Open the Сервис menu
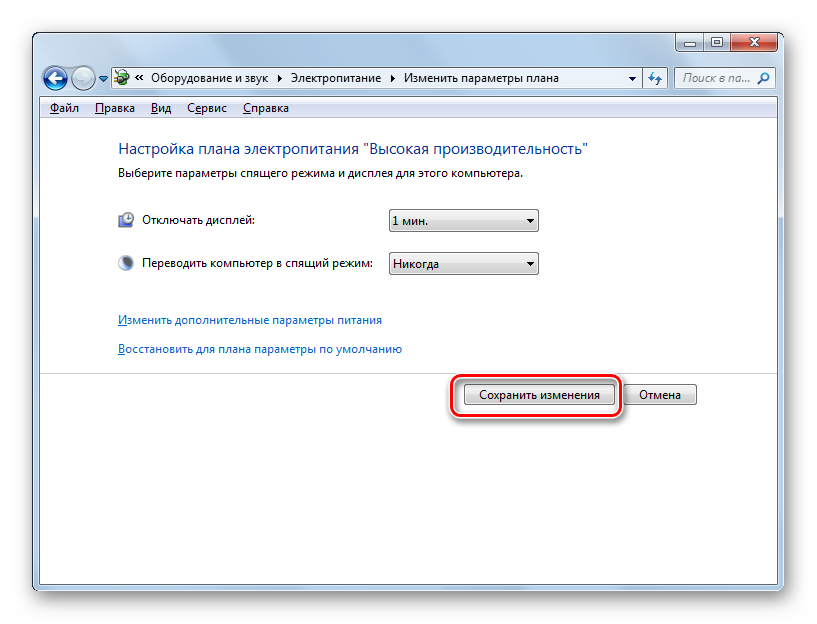This screenshot has height=624, width=817. point(206,108)
